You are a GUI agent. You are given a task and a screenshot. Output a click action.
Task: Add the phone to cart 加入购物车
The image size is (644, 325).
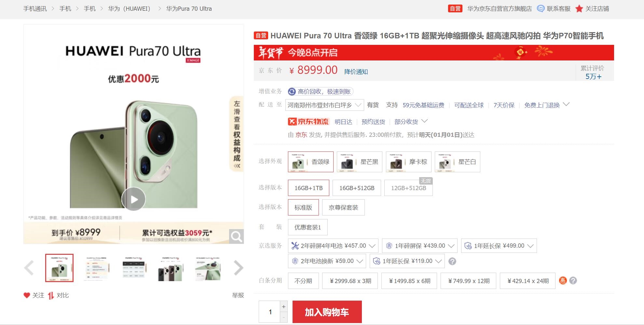(x=327, y=312)
